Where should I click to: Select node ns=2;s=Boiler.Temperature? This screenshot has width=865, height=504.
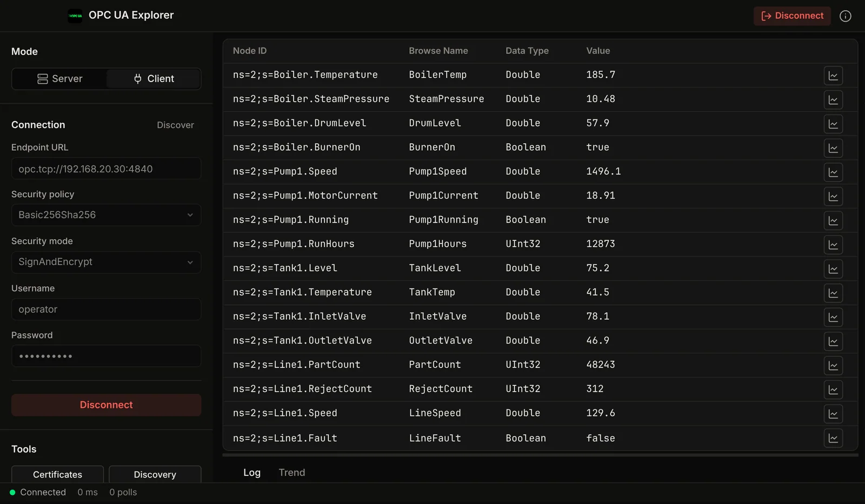click(305, 75)
